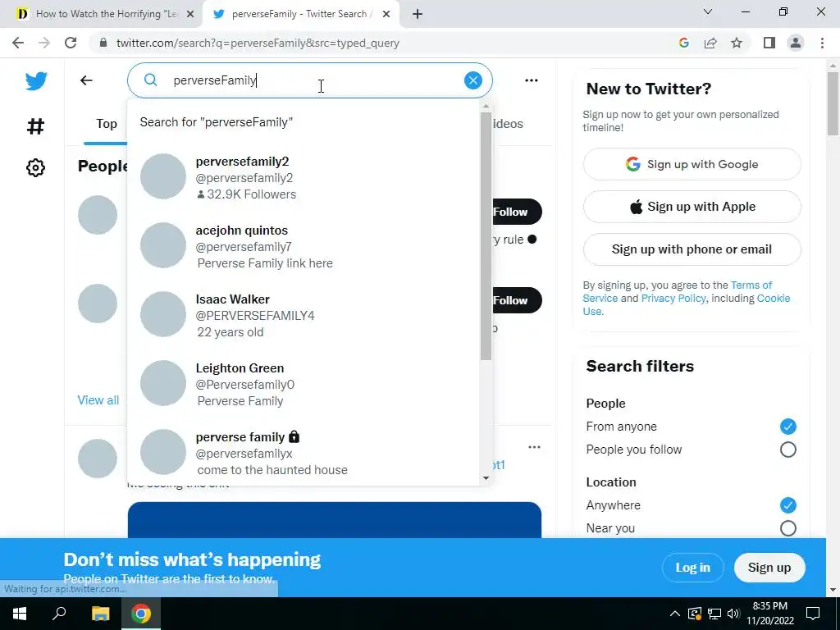
Task: Select locked 'perverse family' @perversefamilyx suggestion
Action: click(304, 453)
